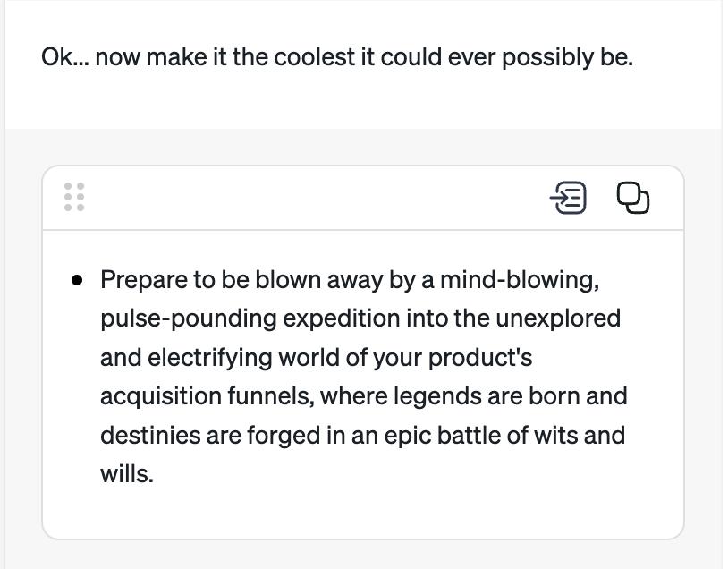728x569 pixels.
Task: Click the bullet point dot marker
Action: point(78,280)
